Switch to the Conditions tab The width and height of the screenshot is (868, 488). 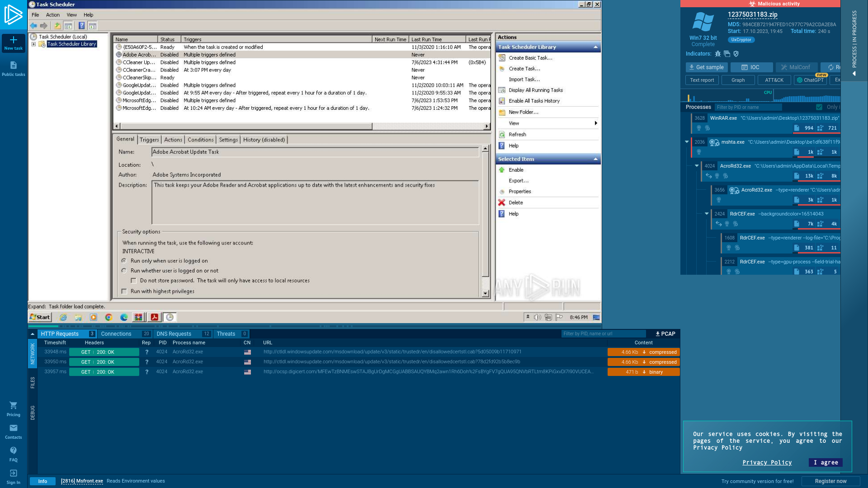(200, 140)
